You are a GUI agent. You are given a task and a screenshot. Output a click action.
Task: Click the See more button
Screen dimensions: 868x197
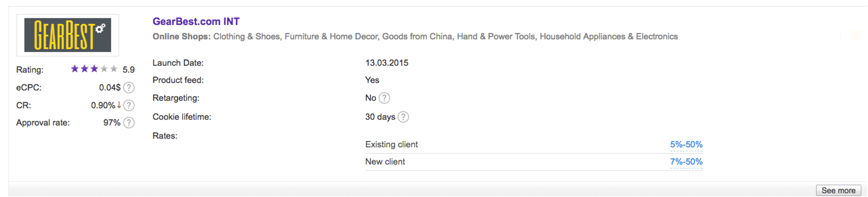pos(838,191)
